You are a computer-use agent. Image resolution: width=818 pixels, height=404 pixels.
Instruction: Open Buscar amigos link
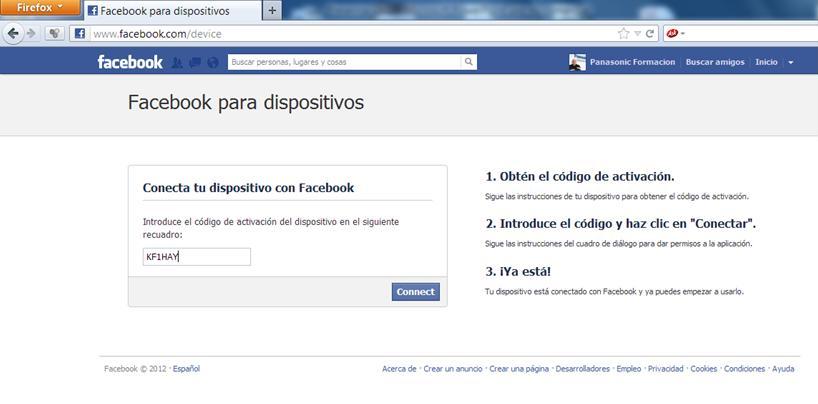click(x=715, y=62)
